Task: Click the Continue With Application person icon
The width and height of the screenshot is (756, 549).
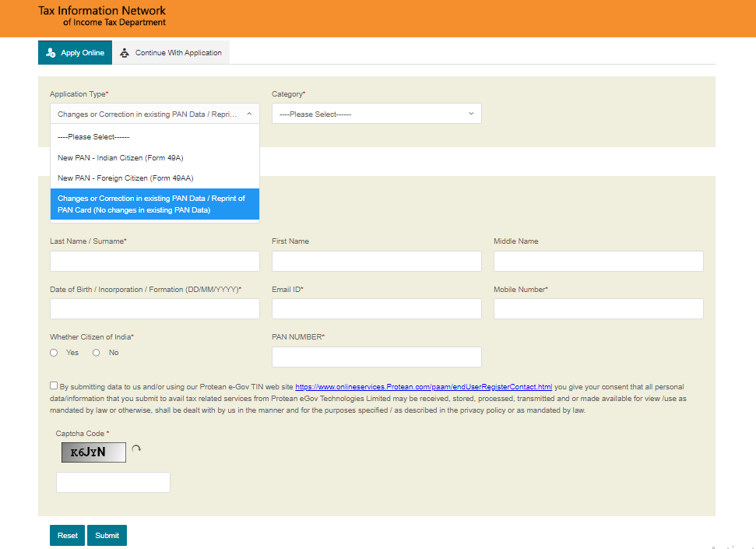Action: [125, 53]
